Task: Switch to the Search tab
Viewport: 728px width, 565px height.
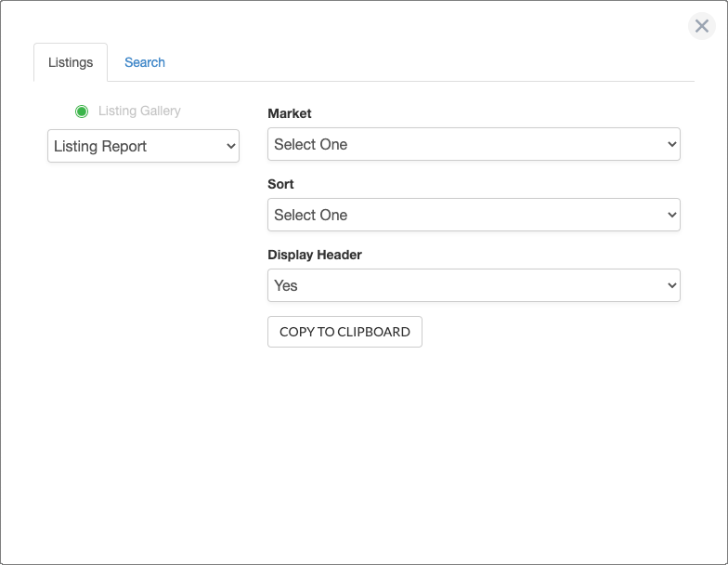Action: click(145, 62)
